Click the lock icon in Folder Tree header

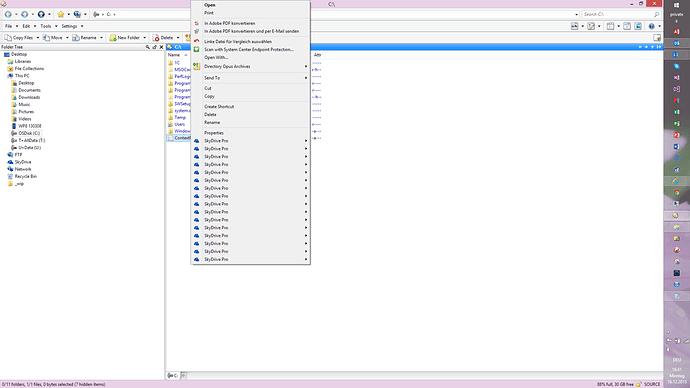[x=154, y=47]
